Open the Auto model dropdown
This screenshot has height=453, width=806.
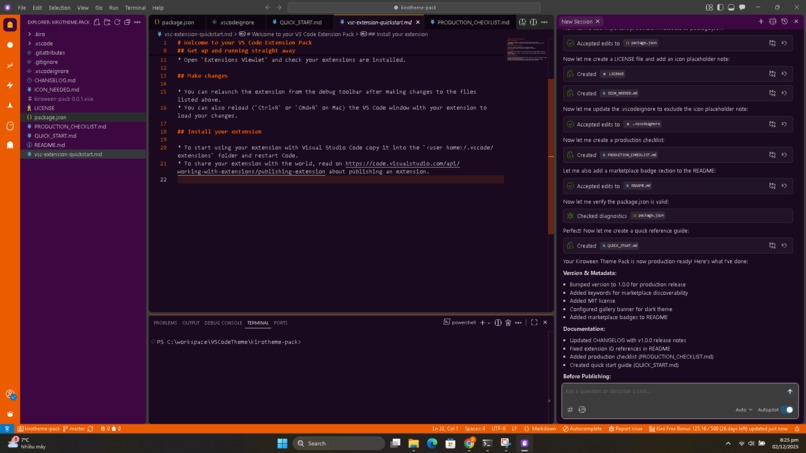(x=743, y=410)
